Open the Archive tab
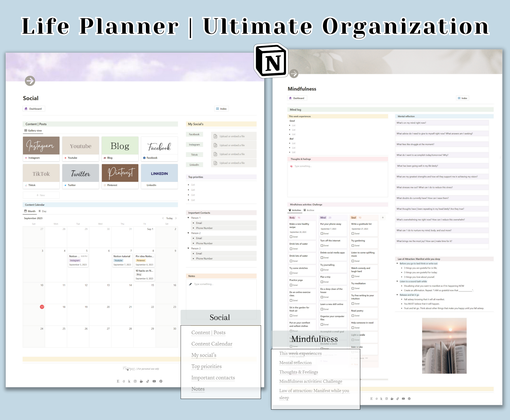The image size is (510, 420). point(309,210)
